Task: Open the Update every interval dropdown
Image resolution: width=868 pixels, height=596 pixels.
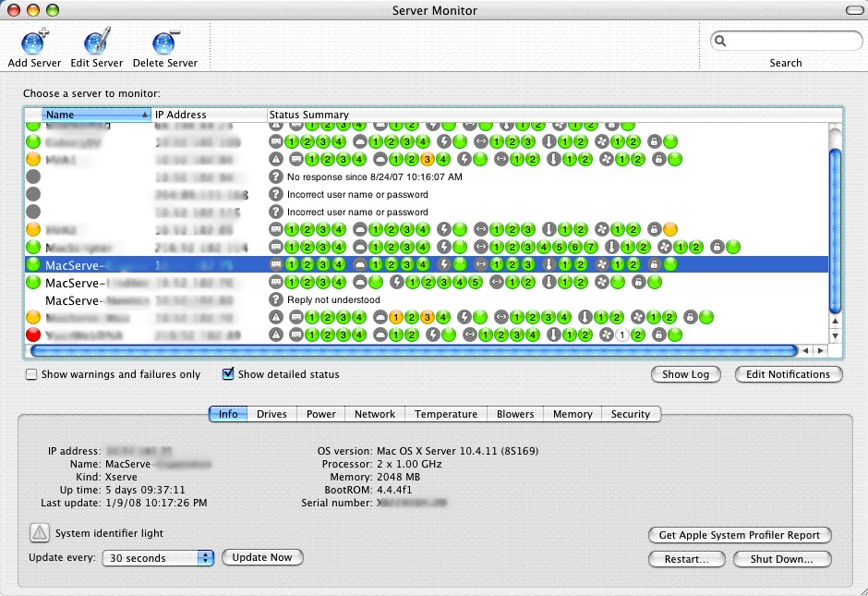Action: (158, 558)
